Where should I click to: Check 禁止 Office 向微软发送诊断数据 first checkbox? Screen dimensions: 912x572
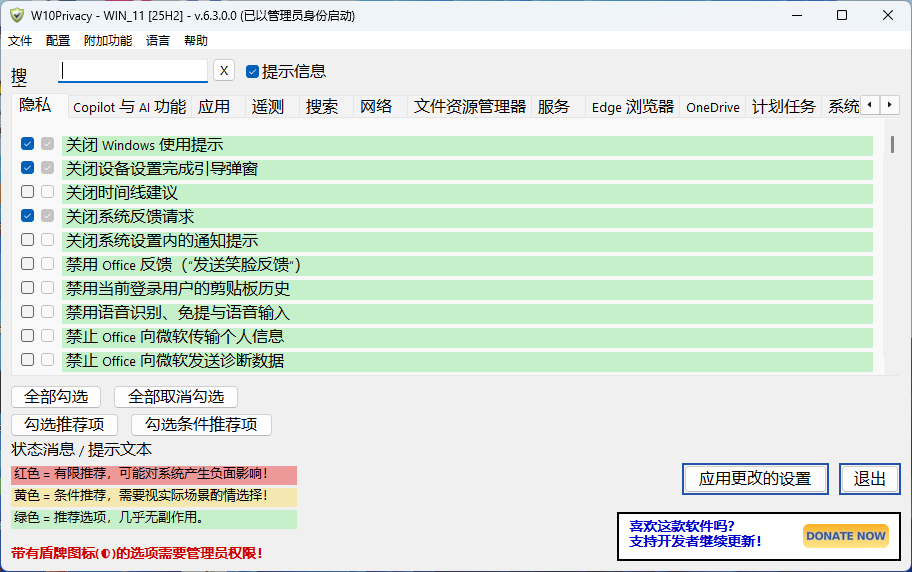point(27,360)
